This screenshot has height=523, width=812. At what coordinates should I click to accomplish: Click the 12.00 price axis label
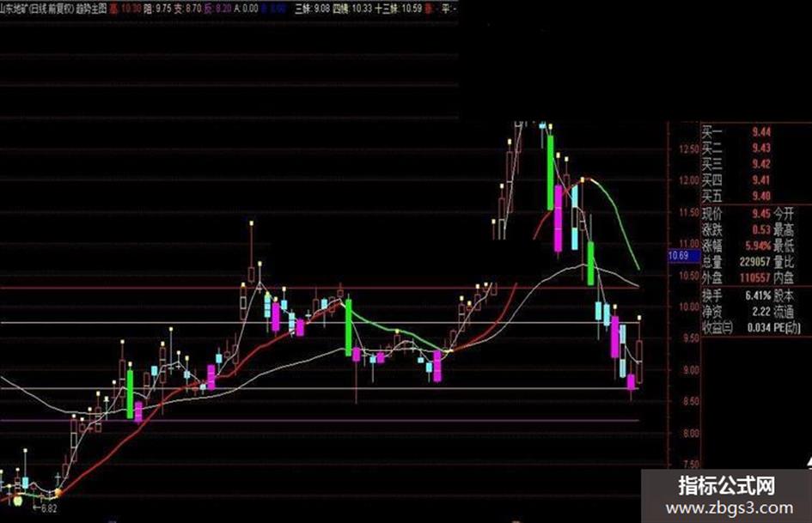(689, 180)
